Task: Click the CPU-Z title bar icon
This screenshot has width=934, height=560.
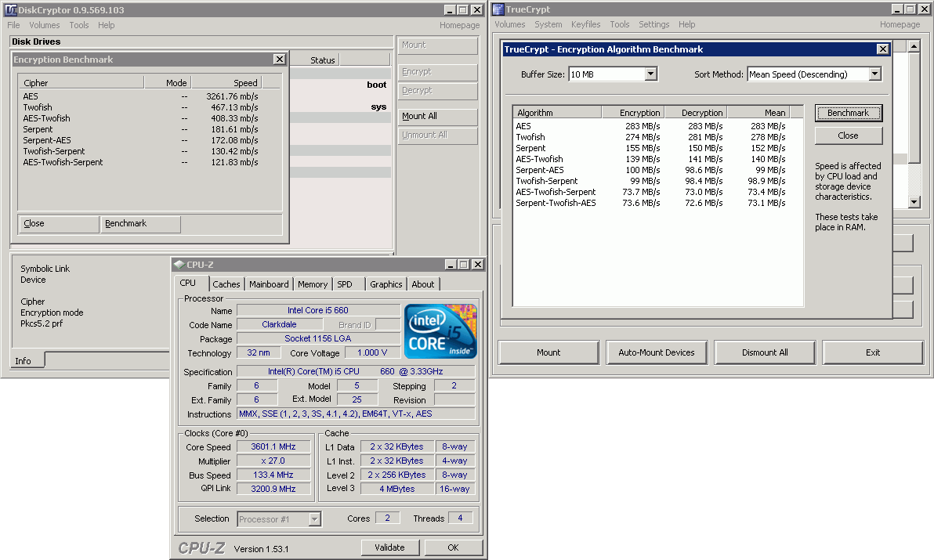Action: point(179,265)
